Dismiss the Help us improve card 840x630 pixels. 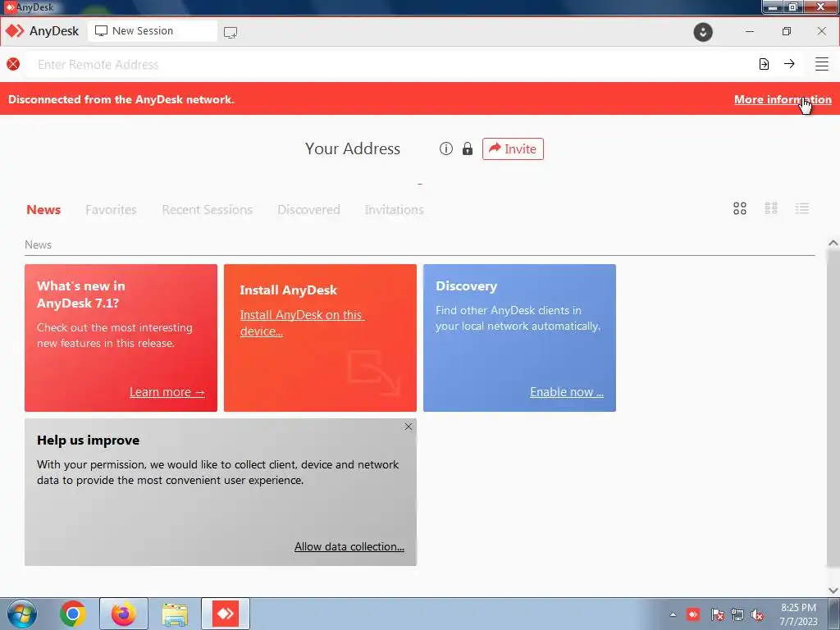click(409, 427)
